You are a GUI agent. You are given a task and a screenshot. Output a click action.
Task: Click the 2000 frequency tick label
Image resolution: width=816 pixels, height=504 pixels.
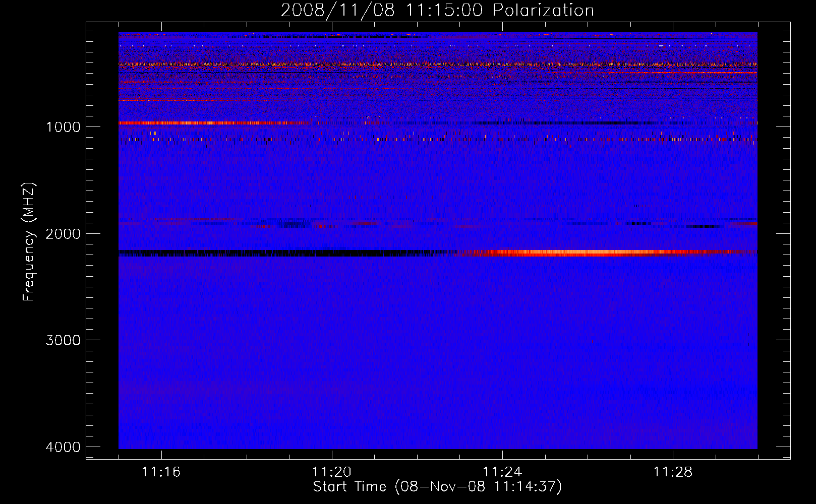pyautogui.click(x=63, y=233)
